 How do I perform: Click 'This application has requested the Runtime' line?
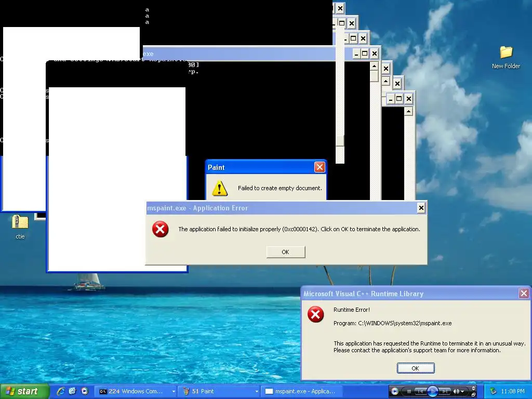click(x=429, y=343)
